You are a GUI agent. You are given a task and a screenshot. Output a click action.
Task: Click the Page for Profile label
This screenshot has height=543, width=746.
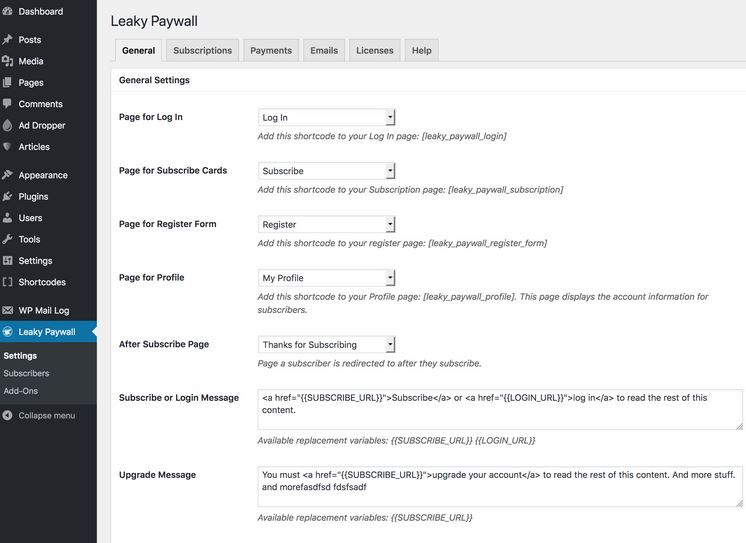pyautogui.click(x=151, y=277)
